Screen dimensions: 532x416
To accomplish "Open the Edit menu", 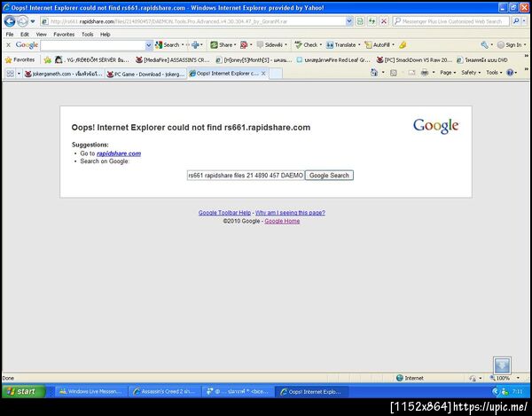I will (x=25, y=35).
